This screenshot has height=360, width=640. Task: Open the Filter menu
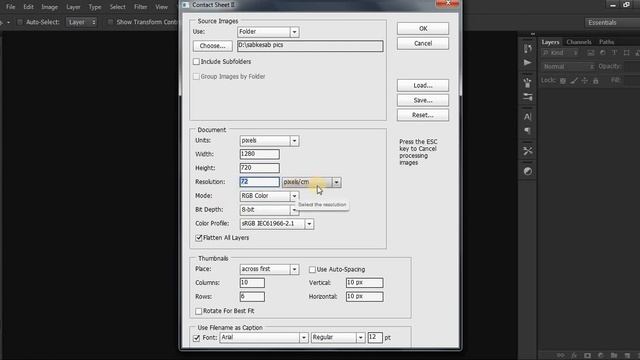coord(140,7)
